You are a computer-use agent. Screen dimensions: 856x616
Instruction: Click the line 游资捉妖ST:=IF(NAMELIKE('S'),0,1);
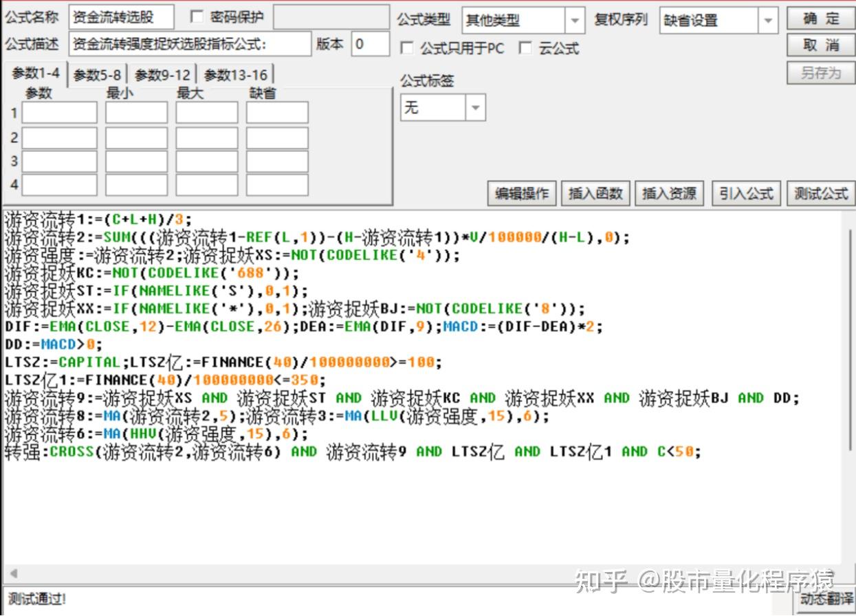[157, 291]
